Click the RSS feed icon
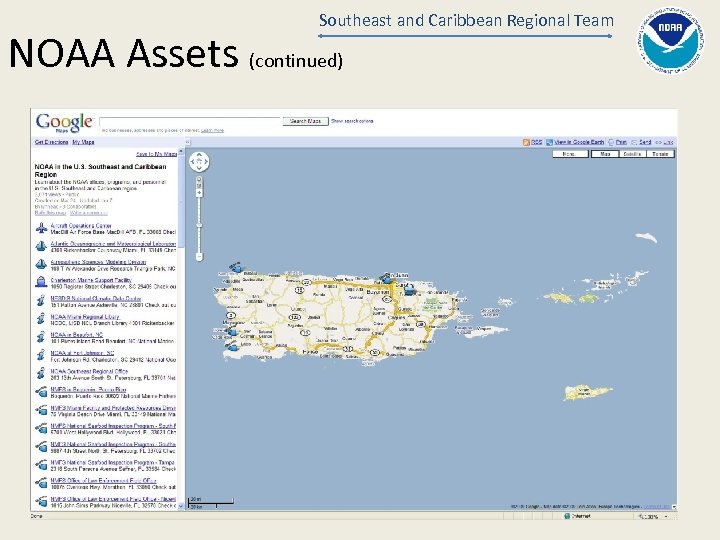Viewport: 720px width, 540px height. point(526,142)
